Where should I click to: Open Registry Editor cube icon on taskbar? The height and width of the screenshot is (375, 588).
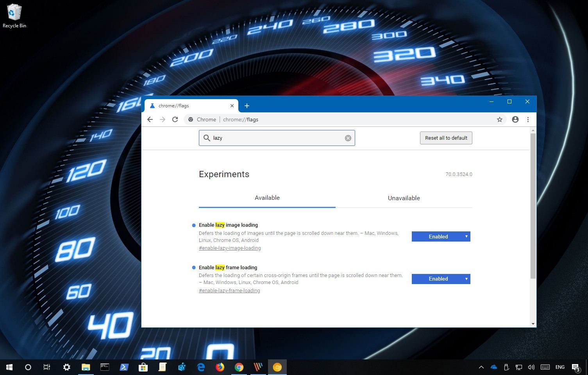point(182,367)
